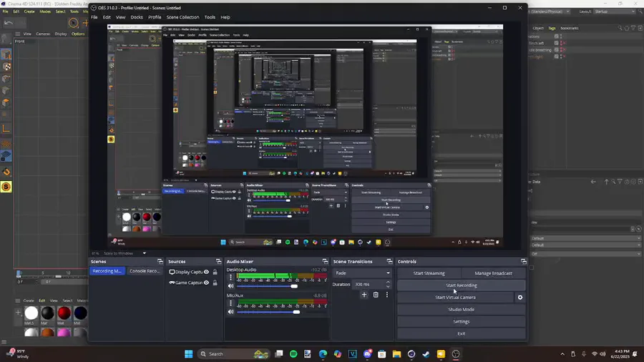Open OBS Profile menu
644x362 pixels.
(155, 17)
